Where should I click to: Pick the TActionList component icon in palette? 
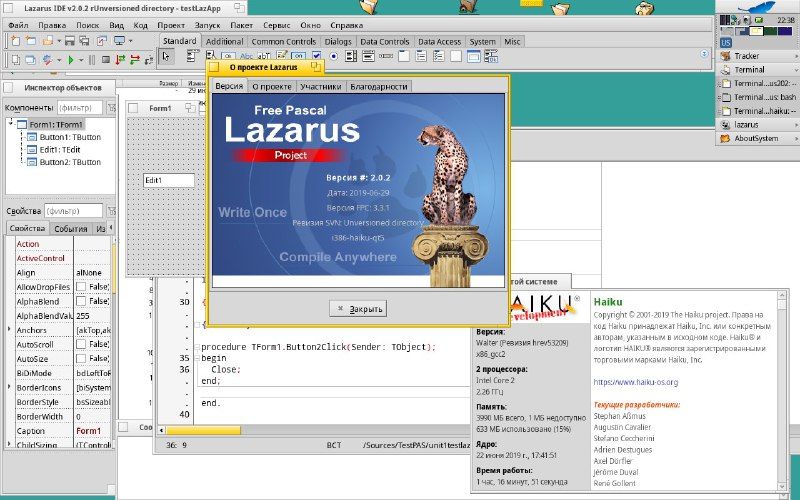point(491,56)
